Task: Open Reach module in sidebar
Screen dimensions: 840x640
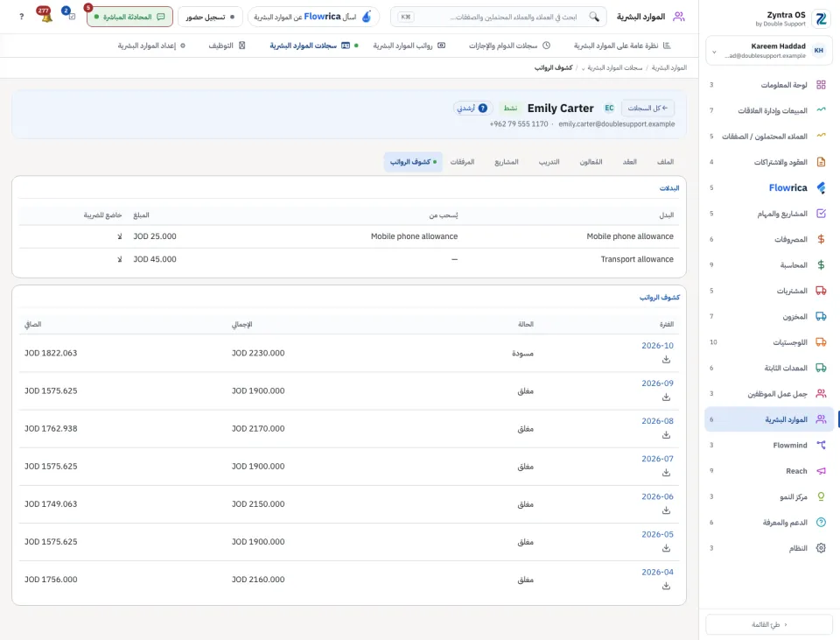Action: (769, 471)
